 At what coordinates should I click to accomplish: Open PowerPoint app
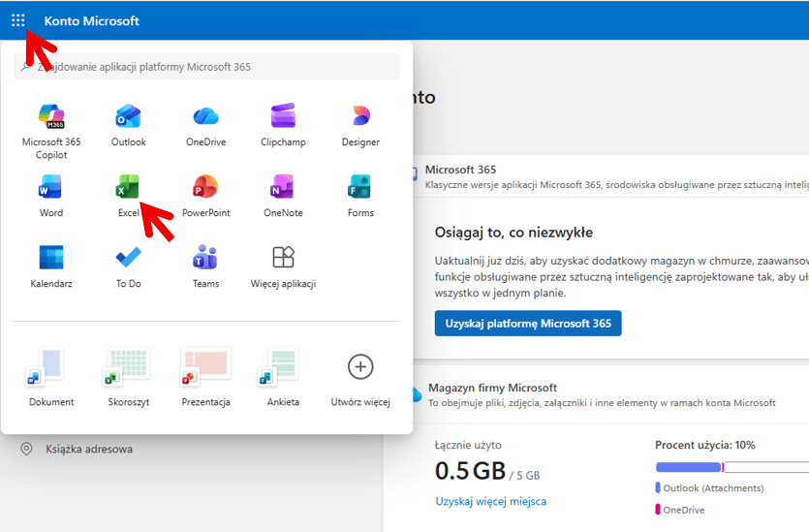(205, 196)
